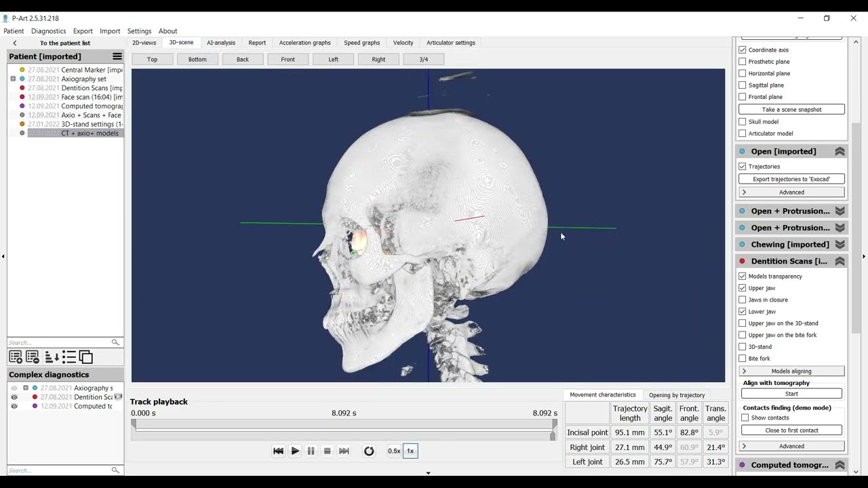Click the Front view button

pos(288,60)
